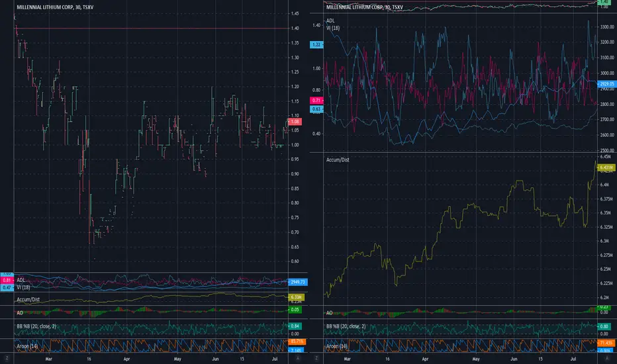Click BB %B (20, close, 2) label, left chart

click(36, 326)
